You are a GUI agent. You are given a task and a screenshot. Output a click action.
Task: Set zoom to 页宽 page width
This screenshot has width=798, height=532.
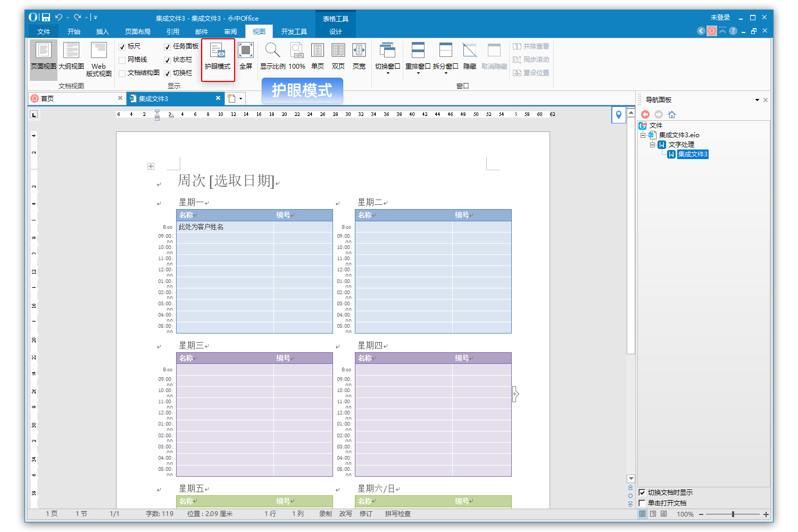tap(359, 59)
